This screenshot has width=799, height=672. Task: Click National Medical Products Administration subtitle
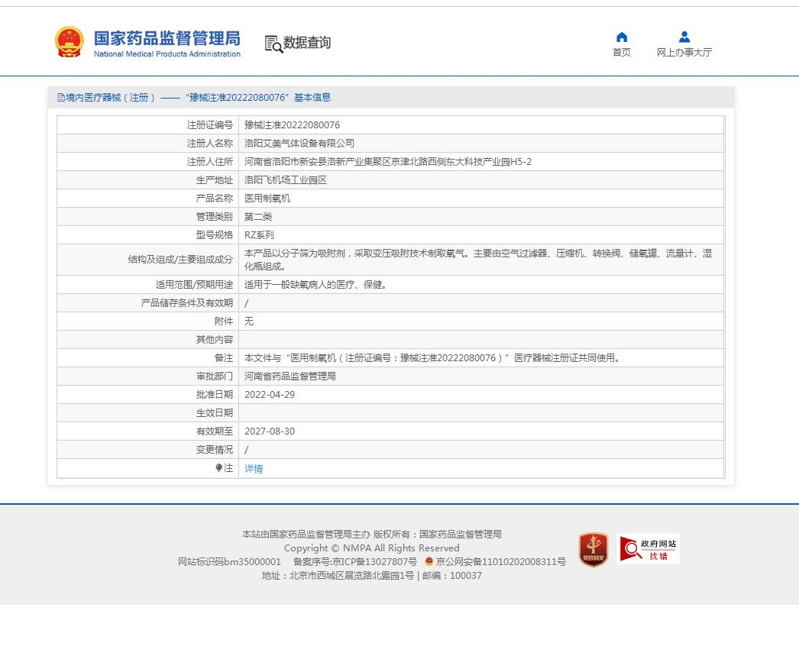point(167,54)
